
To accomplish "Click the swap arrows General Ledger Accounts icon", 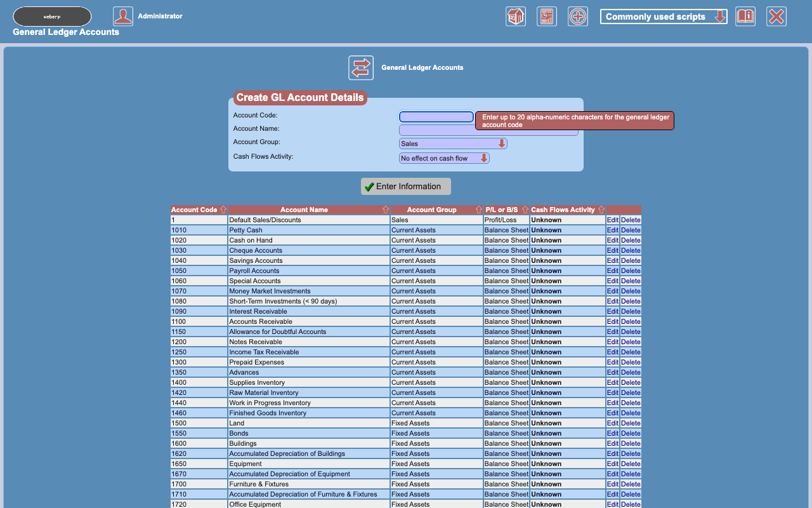I will coord(361,68).
